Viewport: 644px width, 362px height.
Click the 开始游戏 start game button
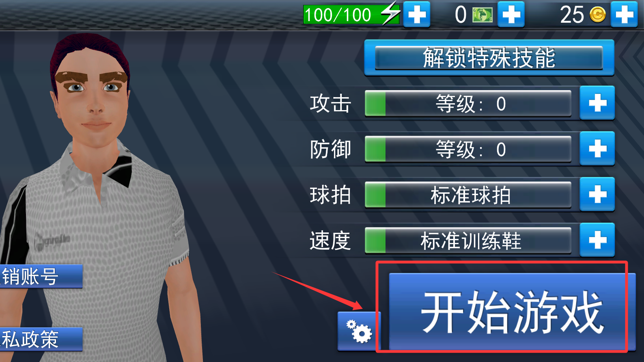coord(512,312)
